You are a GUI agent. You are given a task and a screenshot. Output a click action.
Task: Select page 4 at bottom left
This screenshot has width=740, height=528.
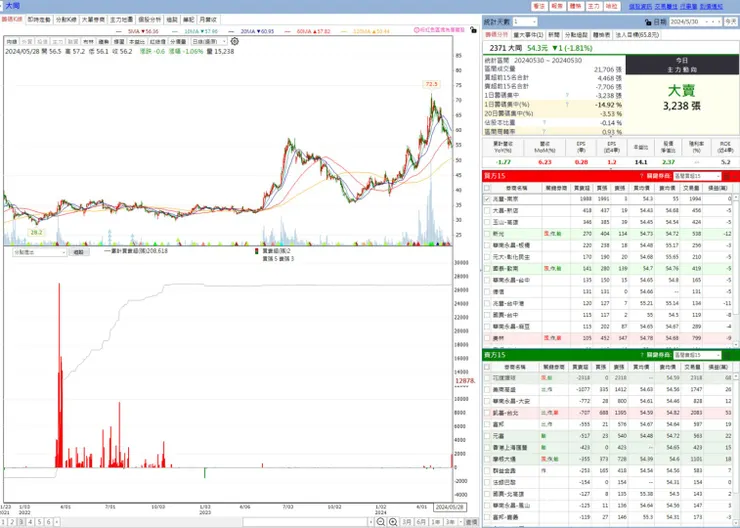[x=30, y=522]
